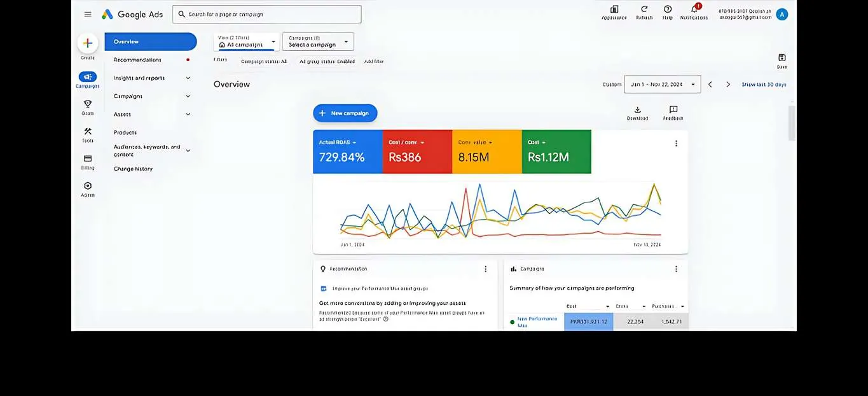Open the Appearance icon in header
This screenshot has height=396, width=868.
click(614, 9)
